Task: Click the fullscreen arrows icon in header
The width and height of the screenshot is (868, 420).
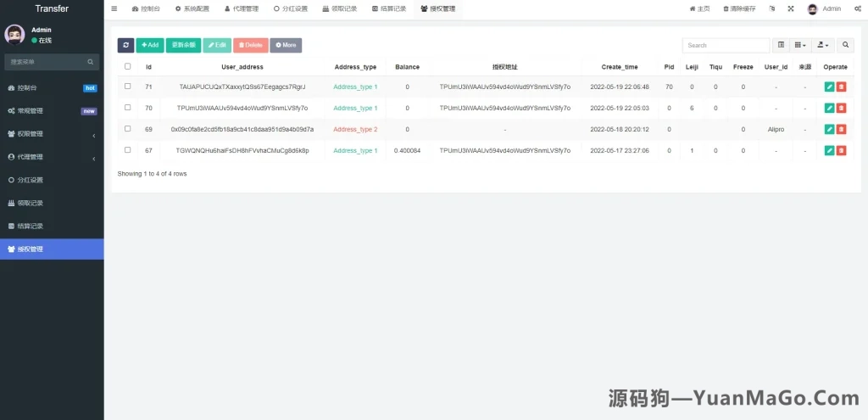Action: click(791, 8)
